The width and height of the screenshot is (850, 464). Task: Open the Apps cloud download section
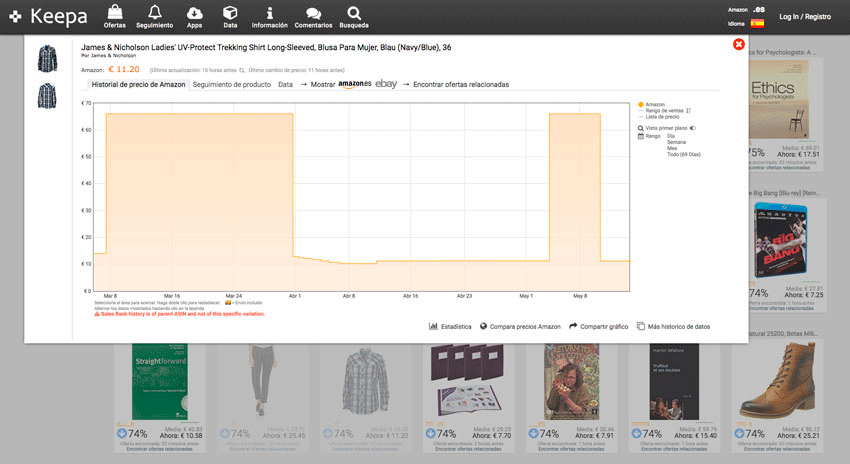coord(194,17)
